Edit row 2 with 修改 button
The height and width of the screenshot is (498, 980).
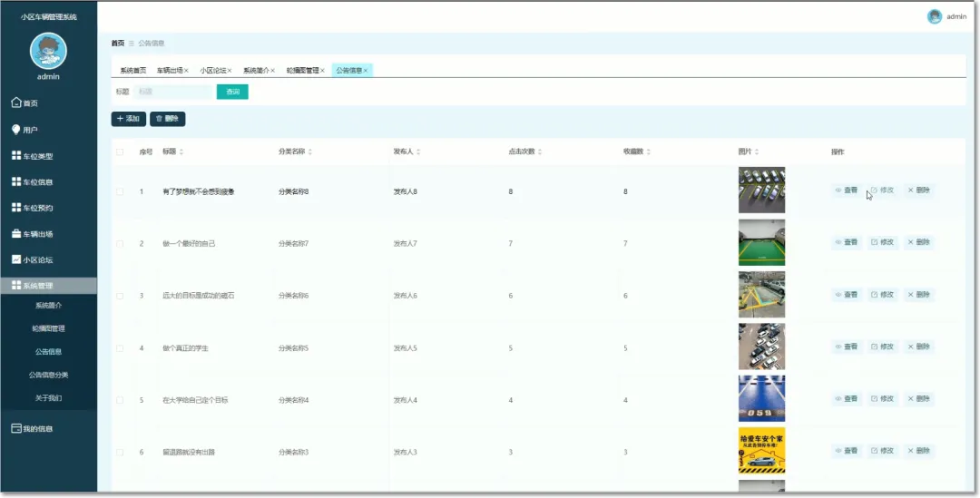point(883,242)
